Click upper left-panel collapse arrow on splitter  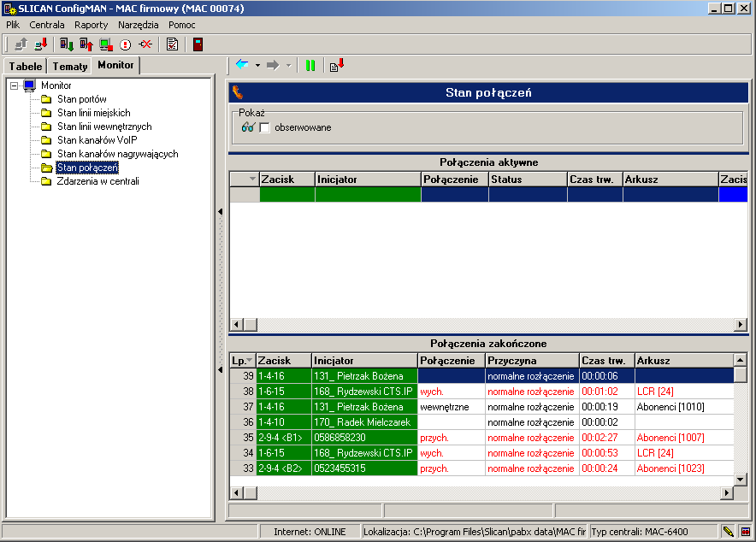pyautogui.click(x=221, y=211)
